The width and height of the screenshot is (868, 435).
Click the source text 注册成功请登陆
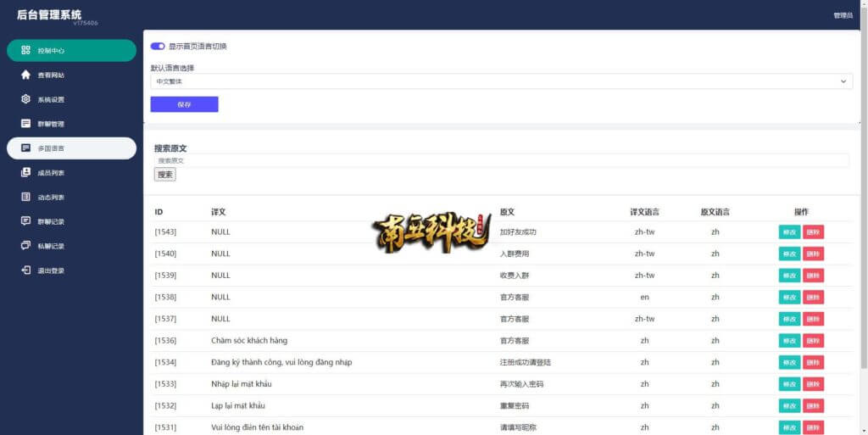coord(526,363)
